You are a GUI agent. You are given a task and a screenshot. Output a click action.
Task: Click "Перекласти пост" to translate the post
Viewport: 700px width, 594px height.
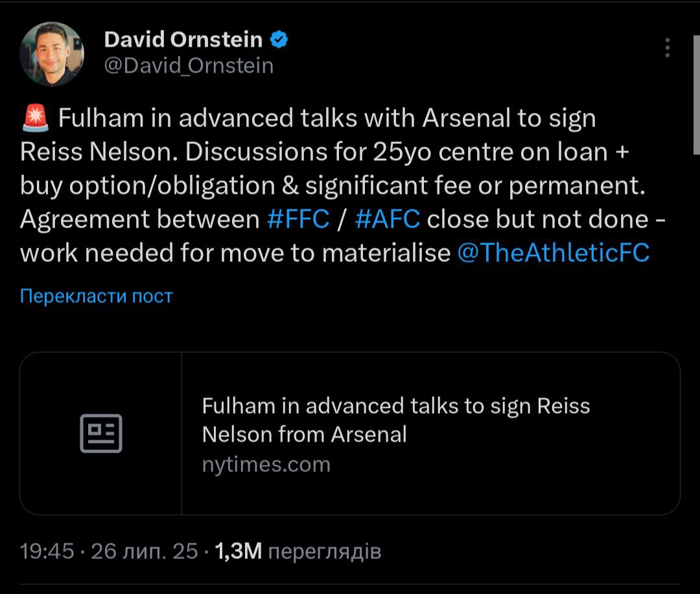97,296
